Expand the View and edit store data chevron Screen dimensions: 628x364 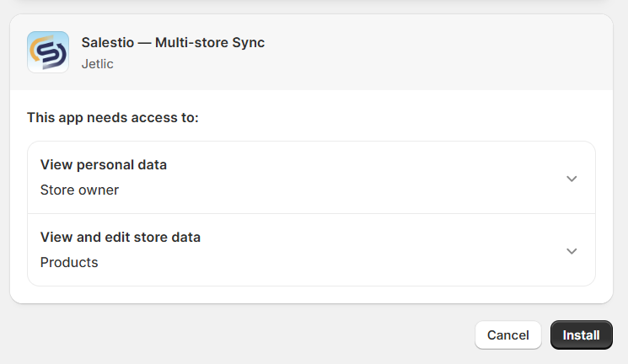572,251
